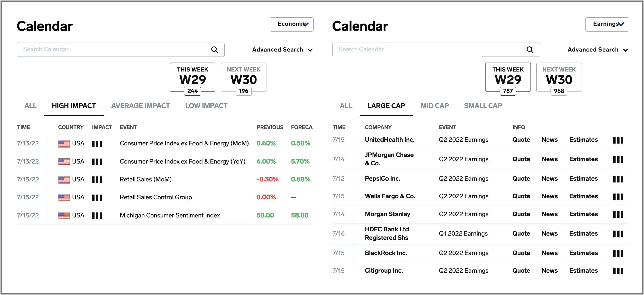The height and width of the screenshot is (295, 644).
Task: Select NEXT WEEK W30 in earnings calendar
Action: click(x=559, y=77)
